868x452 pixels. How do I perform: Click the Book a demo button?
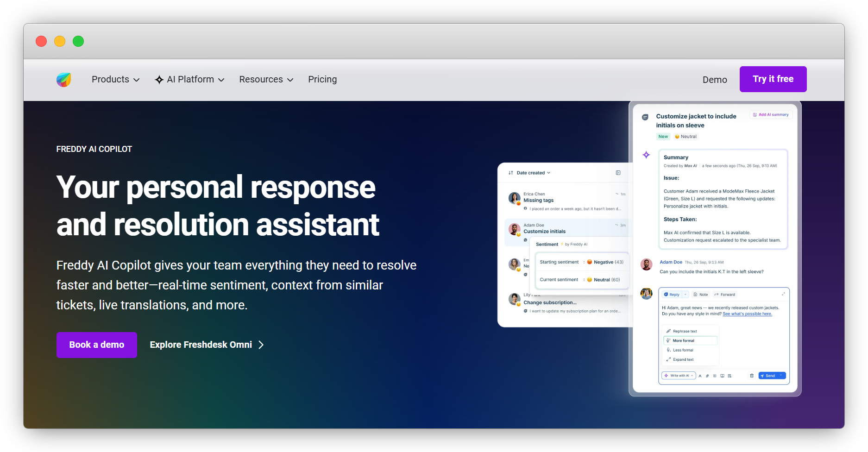click(x=97, y=345)
